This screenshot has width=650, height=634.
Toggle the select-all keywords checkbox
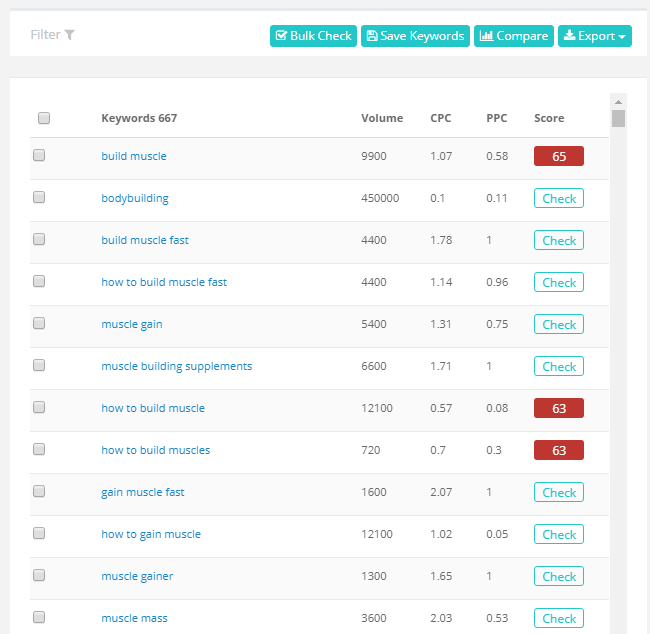click(x=44, y=118)
